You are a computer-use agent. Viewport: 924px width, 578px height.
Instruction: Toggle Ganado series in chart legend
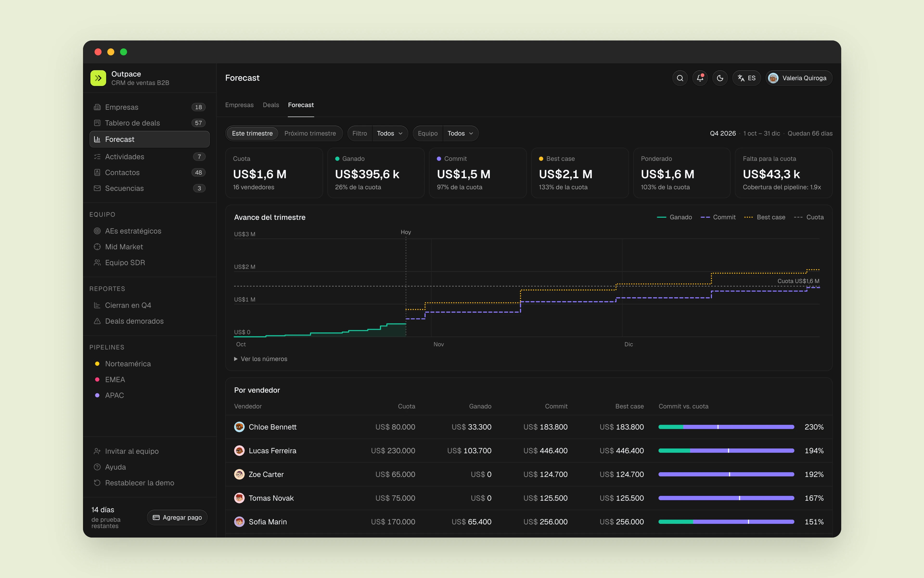click(674, 217)
